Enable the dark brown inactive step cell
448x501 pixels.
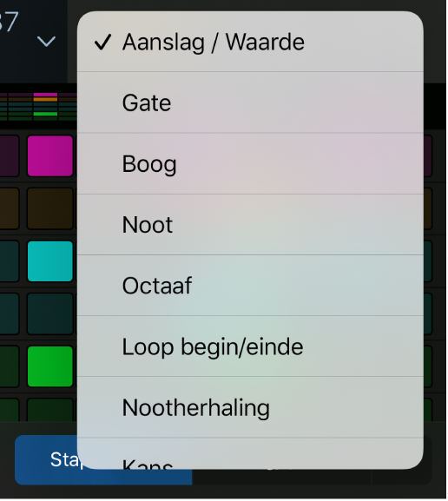(50, 208)
